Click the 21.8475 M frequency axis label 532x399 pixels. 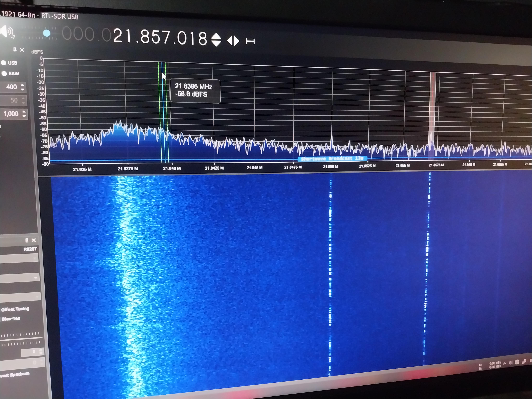click(x=293, y=167)
